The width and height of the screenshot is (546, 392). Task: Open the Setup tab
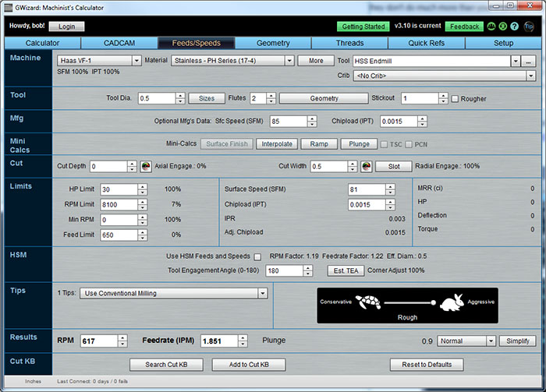click(504, 43)
